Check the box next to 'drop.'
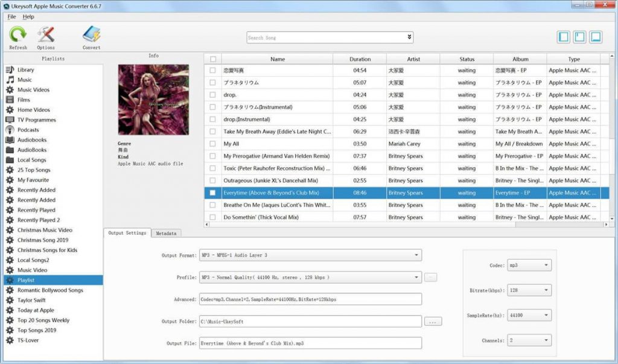618x364 pixels. 212,95
